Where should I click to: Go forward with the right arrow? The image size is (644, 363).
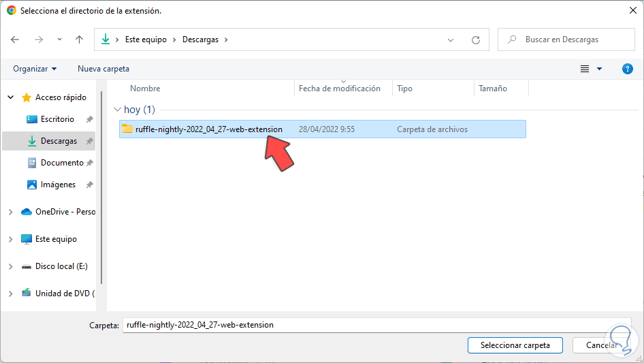pyautogui.click(x=39, y=40)
